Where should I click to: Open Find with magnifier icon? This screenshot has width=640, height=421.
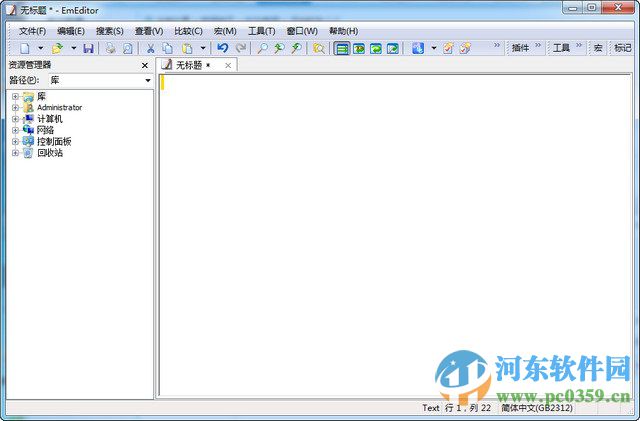click(x=262, y=48)
